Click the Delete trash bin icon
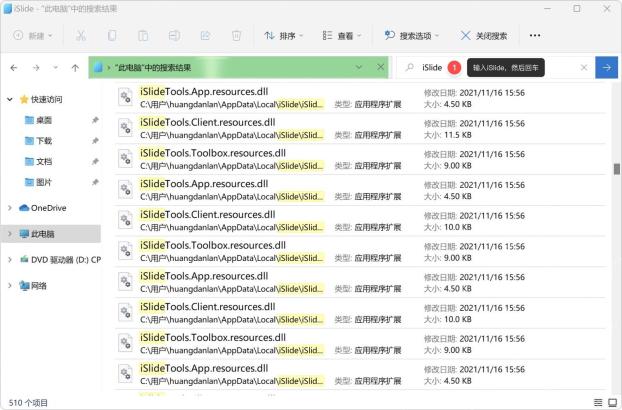The height and width of the screenshot is (410, 622). tap(236, 36)
